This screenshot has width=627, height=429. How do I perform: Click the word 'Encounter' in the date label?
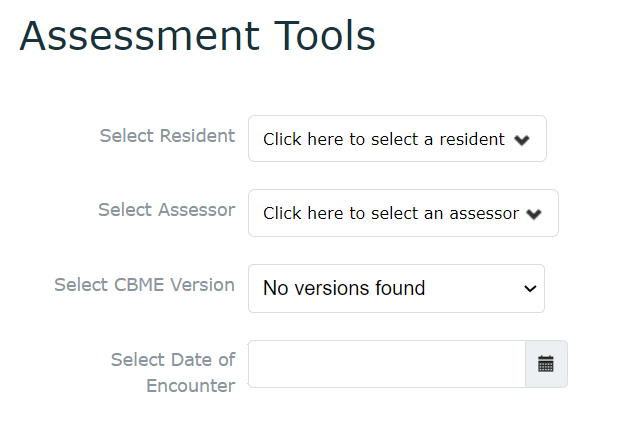[x=191, y=386]
